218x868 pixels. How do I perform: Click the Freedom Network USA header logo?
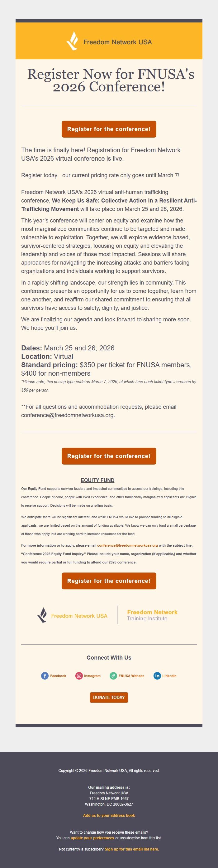[109, 41]
